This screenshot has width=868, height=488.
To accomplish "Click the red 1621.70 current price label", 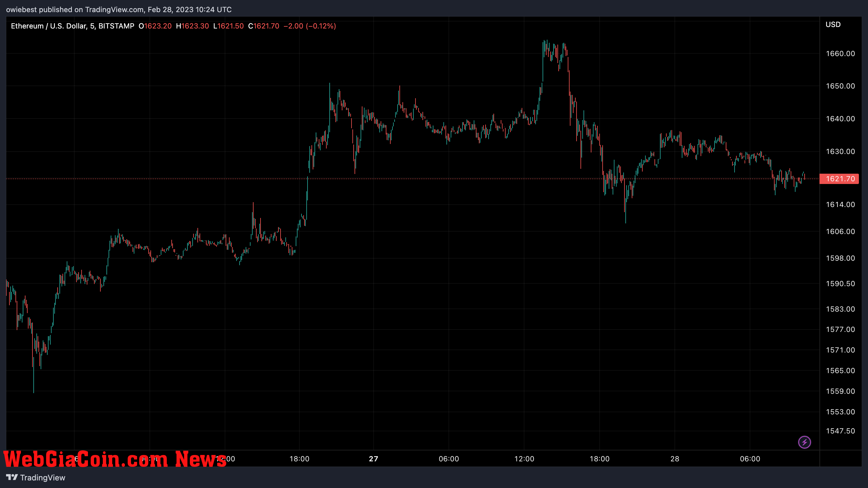I will click(x=839, y=179).
